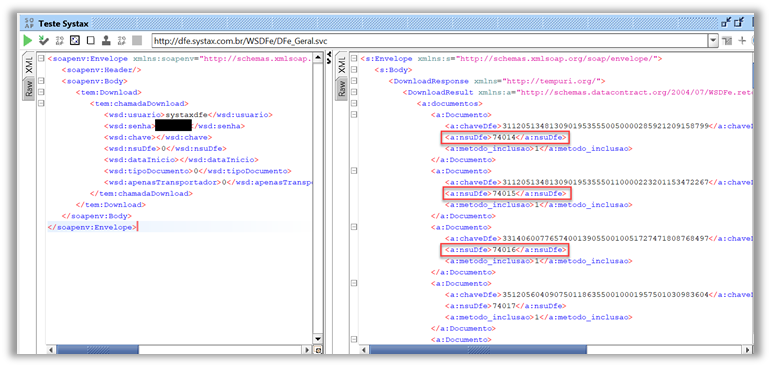This screenshot has height=367, width=771.
Task: Click the response pane horizontal scrollbar thumb
Action: [478, 350]
